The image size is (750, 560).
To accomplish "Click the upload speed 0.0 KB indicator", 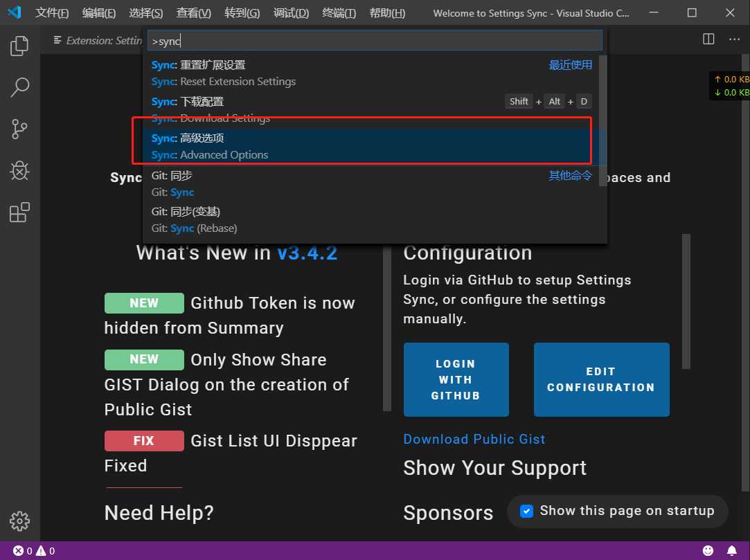I will [731, 80].
